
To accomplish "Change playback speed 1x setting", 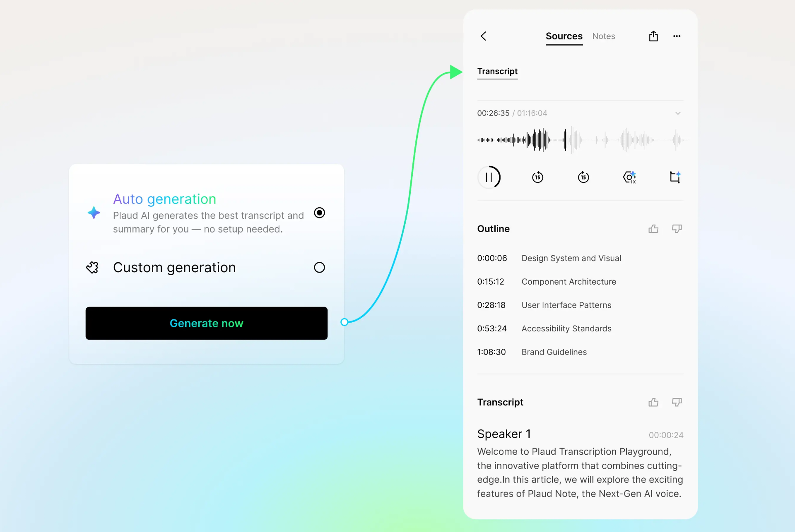I will pyautogui.click(x=629, y=177).
